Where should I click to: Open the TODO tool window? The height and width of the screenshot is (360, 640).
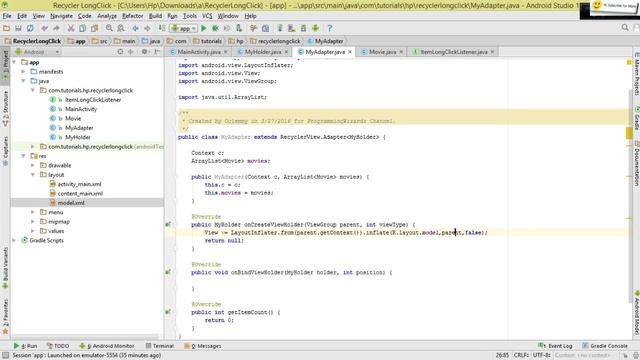[x=58, y=346]
